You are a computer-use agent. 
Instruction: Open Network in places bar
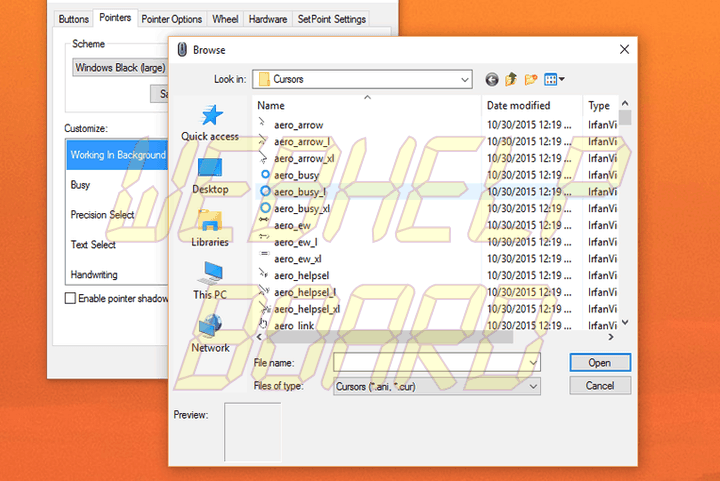210,334
